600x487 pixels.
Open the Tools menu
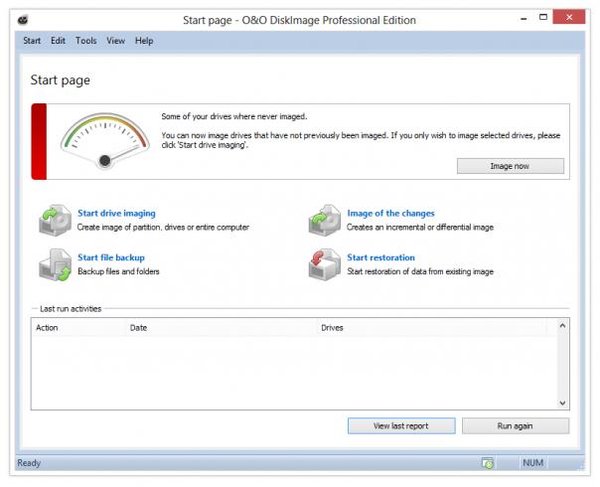(x=86, y=41)
